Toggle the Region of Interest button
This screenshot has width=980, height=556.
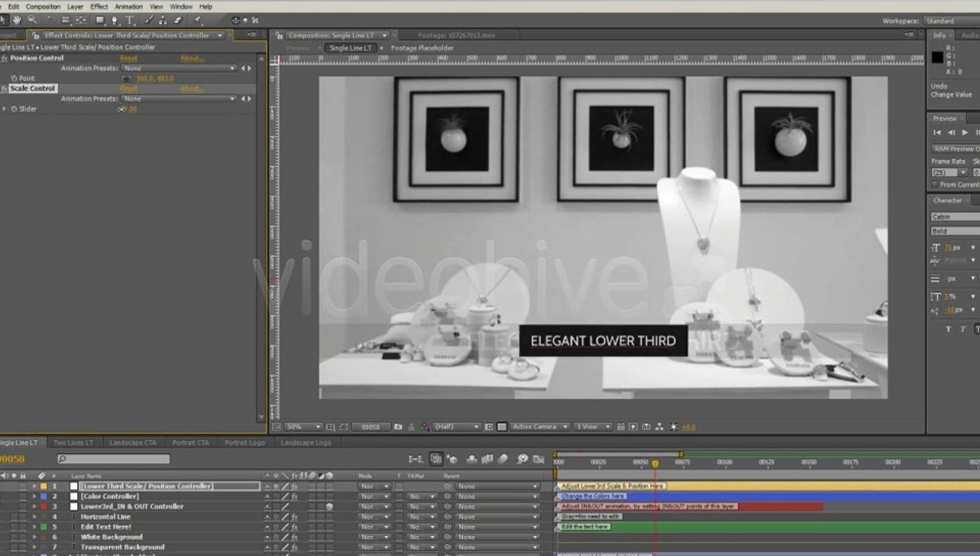point(489,427)
